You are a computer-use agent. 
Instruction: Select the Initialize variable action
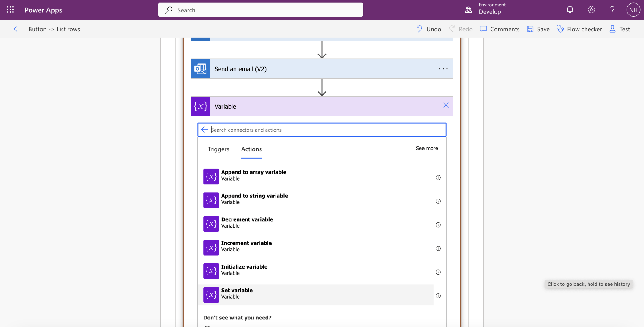244,270
